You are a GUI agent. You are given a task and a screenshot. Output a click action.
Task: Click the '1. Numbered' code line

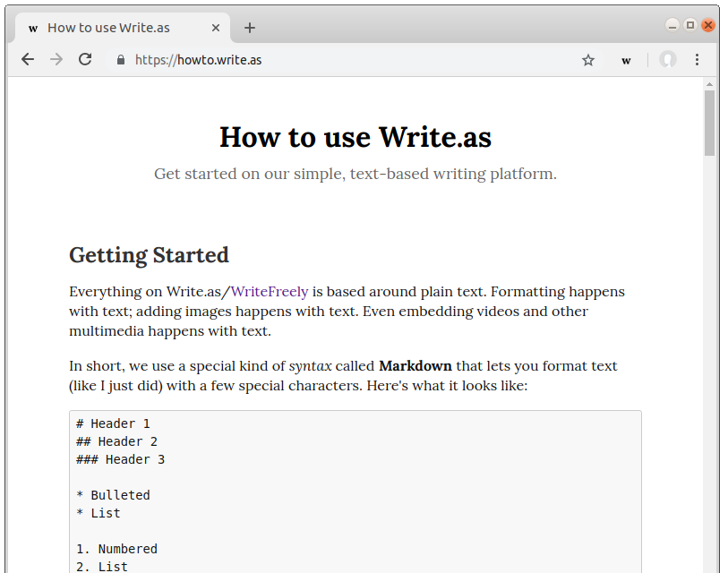click(x=117, y=549)
